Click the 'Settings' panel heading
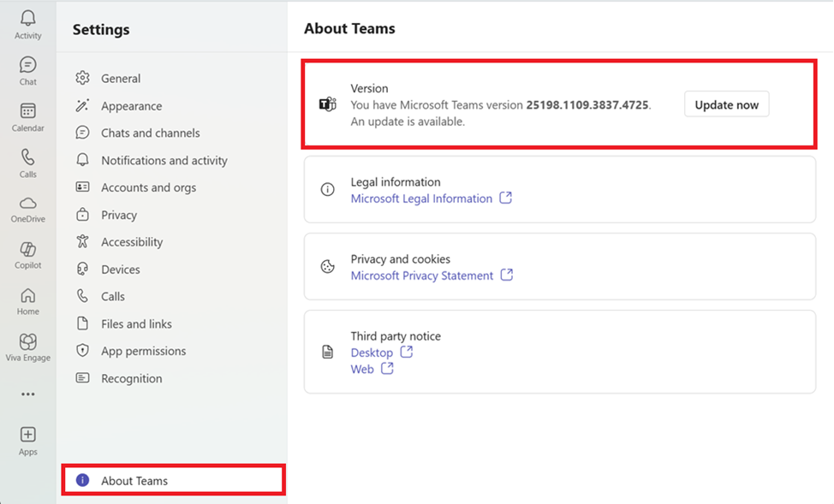The width and height of the screenshot is (834, 504). [x=101, y=29]
